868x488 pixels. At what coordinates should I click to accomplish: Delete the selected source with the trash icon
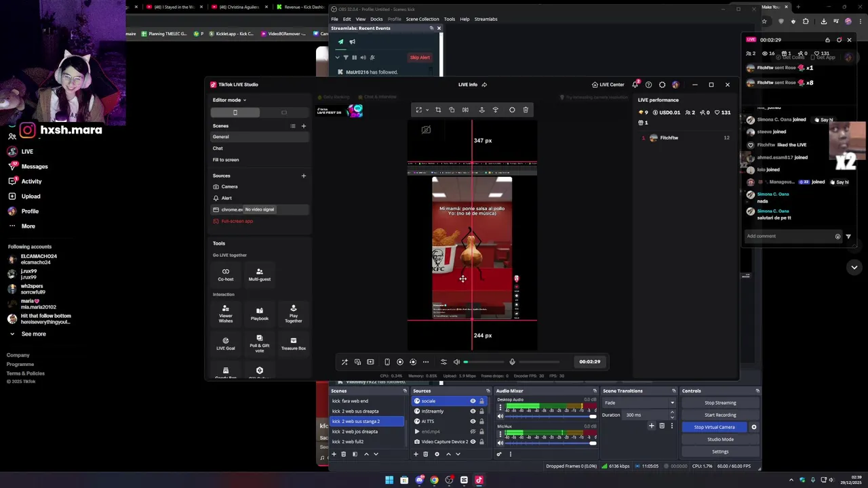pyautogui.click(x=526, y=110)
